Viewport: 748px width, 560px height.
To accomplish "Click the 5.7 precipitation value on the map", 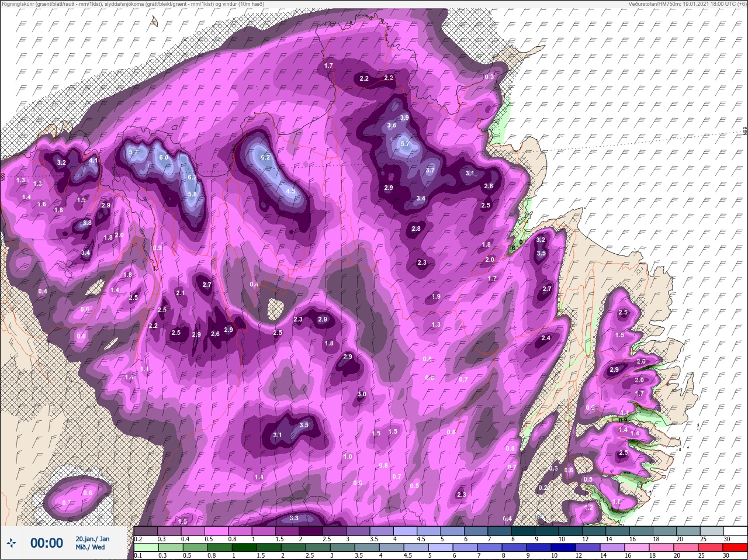I will point(405,144).
